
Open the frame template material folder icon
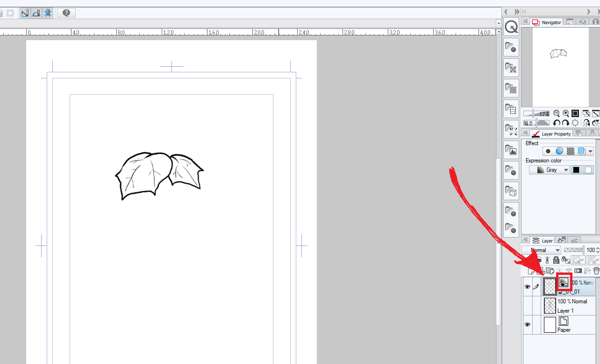point(511,109)
